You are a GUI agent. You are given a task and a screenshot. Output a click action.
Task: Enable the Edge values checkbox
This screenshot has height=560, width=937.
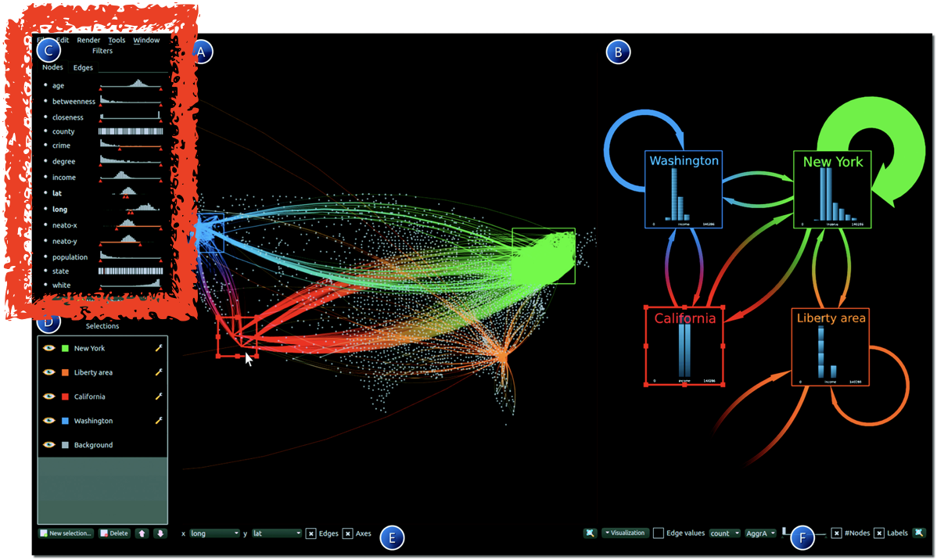[659, 533]
